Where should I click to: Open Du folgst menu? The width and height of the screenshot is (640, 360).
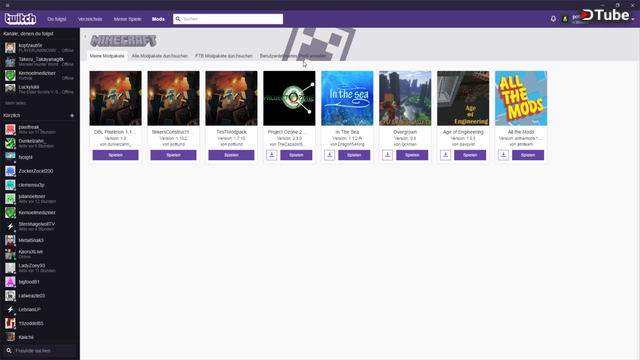[57, 19]
